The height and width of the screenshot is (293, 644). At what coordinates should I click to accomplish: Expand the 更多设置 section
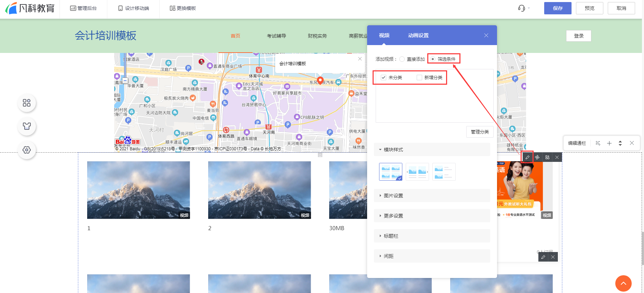click(x=432, y=216)
